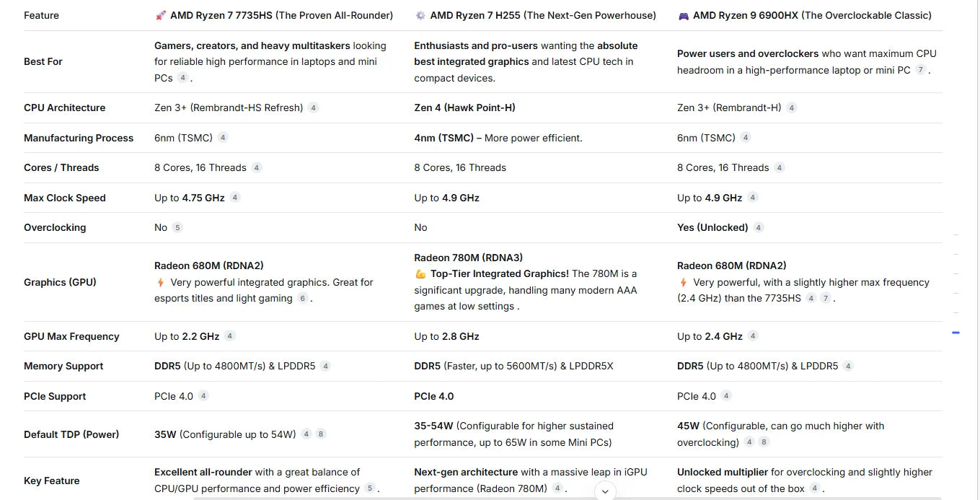Click the 'Default TDP (Power)' row label
The width and height of the screenshot is (980, 500).
(x=71, y=434)
